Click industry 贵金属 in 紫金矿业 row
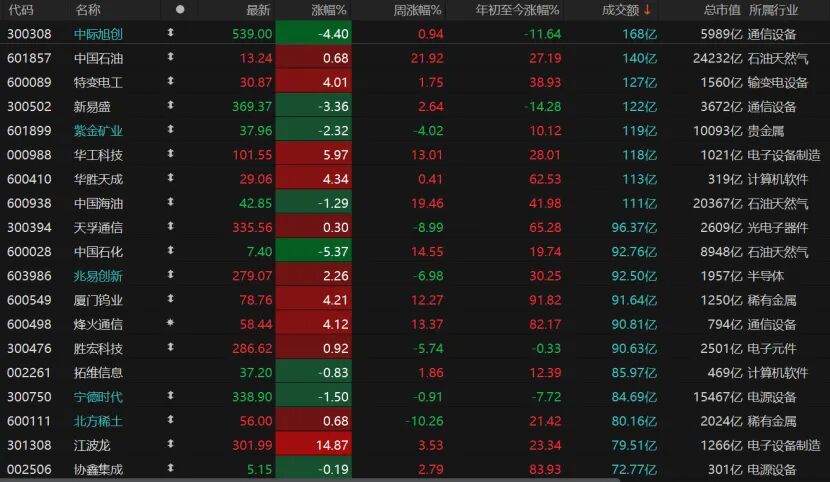830x482 pixels. pos(766,131)
